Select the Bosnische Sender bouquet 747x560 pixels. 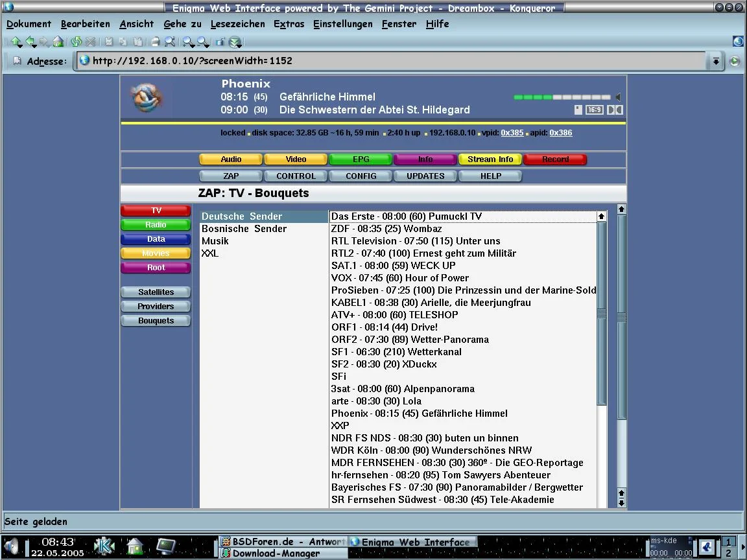tap(244, 229)
